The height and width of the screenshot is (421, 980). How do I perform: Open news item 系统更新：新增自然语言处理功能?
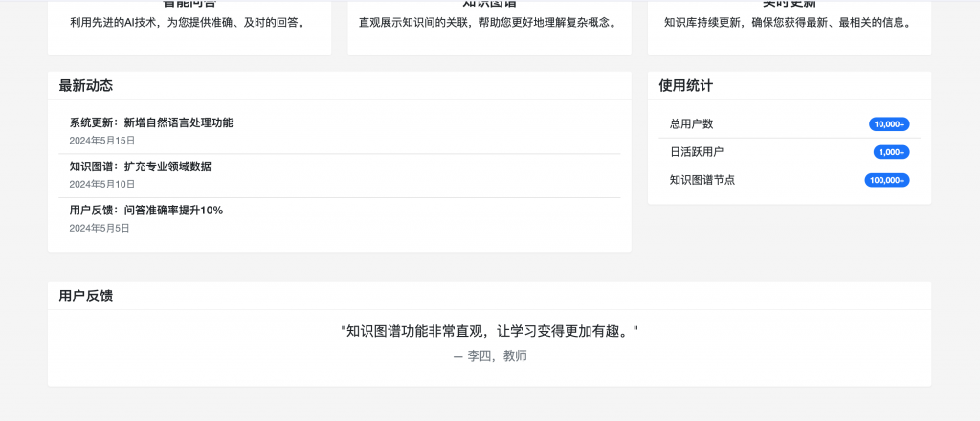(x=151, y=123)
